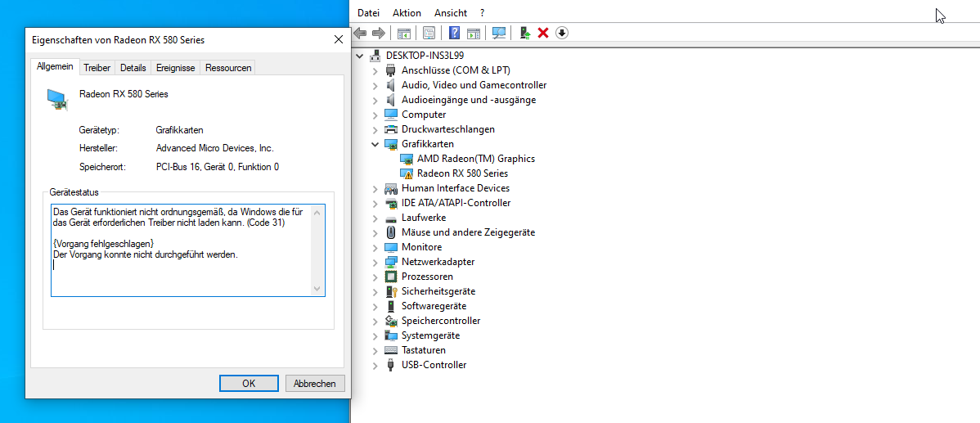This screenshot has height=423, width=980.
Task: Select AMD Radeon(TM) Graphics in tree
Action: (475, 159)
